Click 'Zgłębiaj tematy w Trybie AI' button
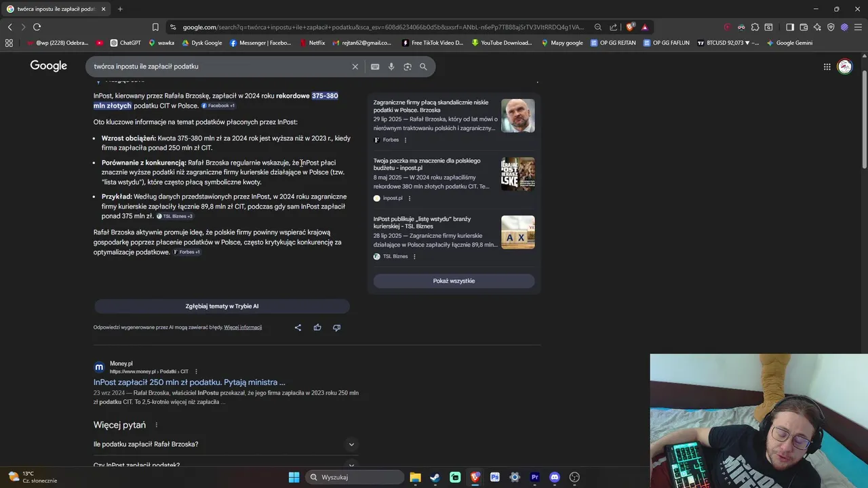Image resolution: width=868 pixels, height=488 pixels. coord(222,306)
